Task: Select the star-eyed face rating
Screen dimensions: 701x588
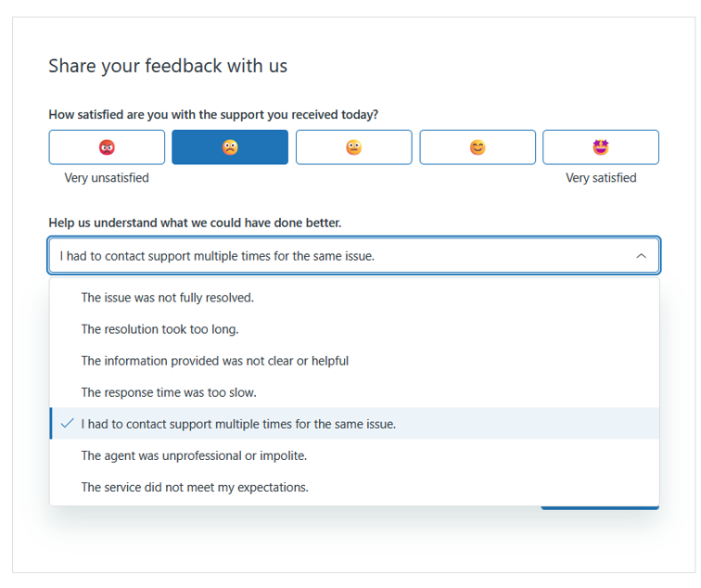Action: [x=601, y=147]
